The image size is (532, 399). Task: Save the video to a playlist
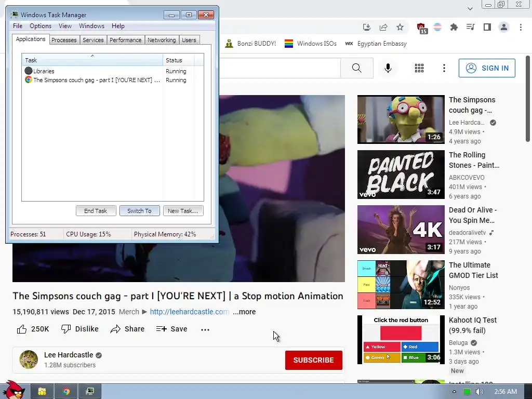[x=171, y=329]
